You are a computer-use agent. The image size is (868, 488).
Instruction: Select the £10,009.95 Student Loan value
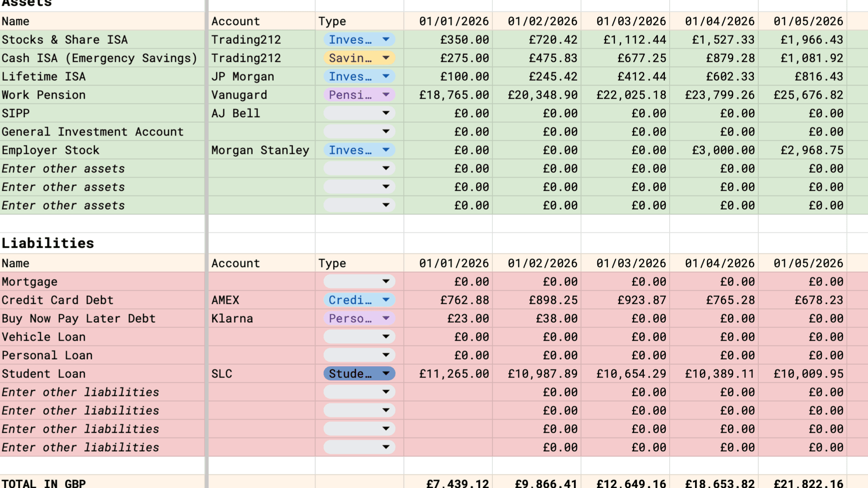803,374
